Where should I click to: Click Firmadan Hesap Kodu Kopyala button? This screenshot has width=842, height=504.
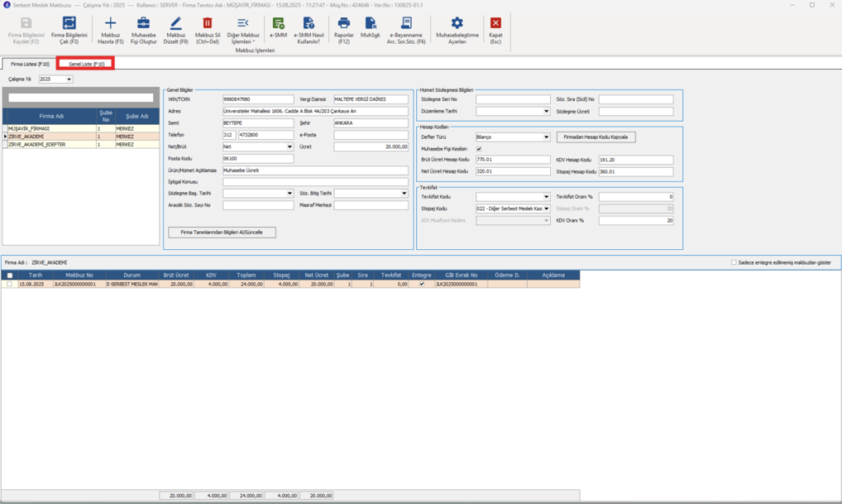pos(595,136)
